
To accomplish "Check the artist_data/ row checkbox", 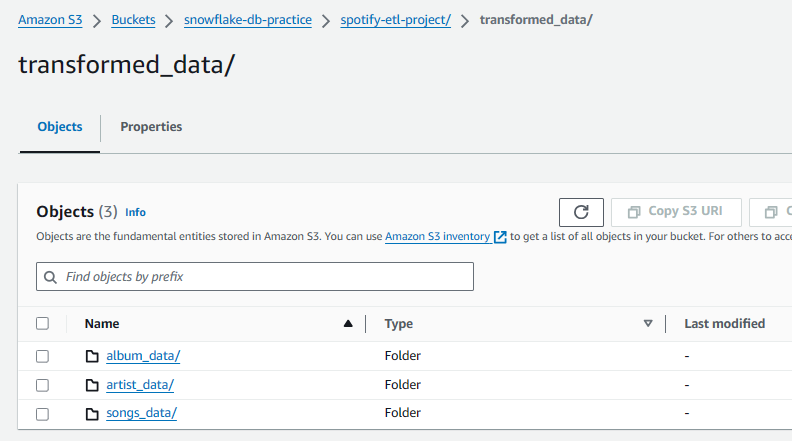I will tap(42, 385).
